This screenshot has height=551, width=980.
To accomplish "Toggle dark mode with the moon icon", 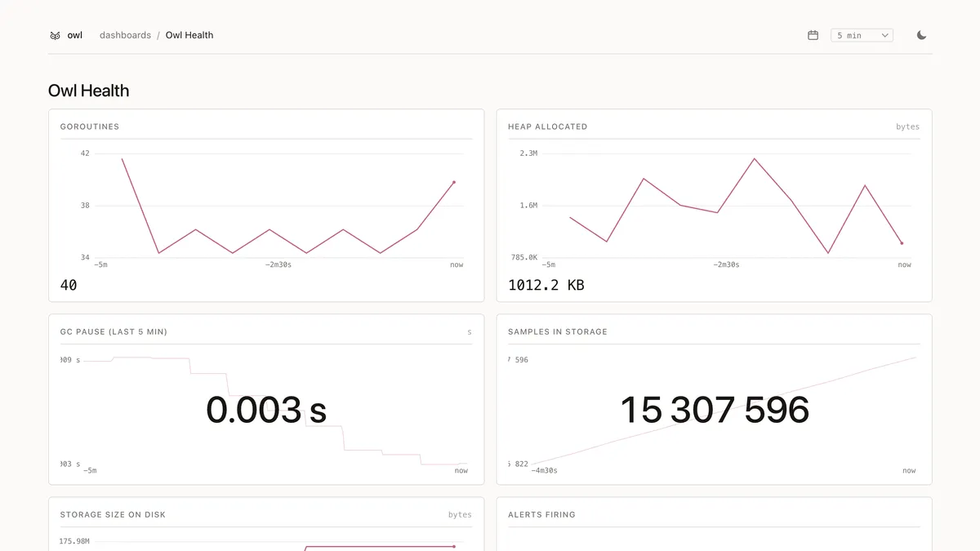I will pos(921,35).
